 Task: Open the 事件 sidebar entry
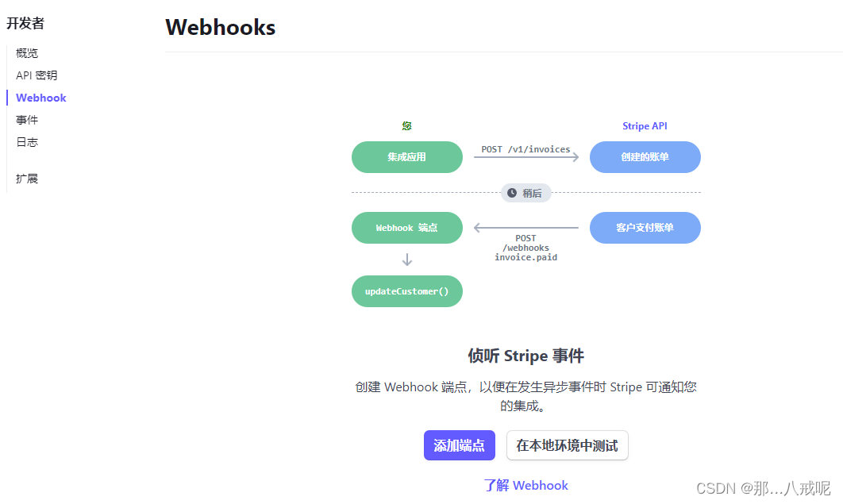click(x=27, y=120)
